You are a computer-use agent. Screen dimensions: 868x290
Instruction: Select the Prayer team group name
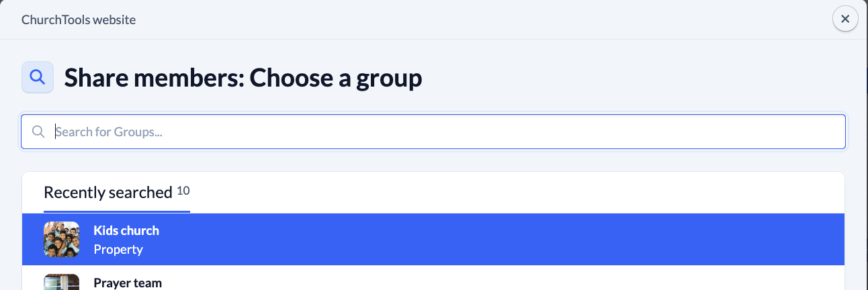[x=128, y=283]
